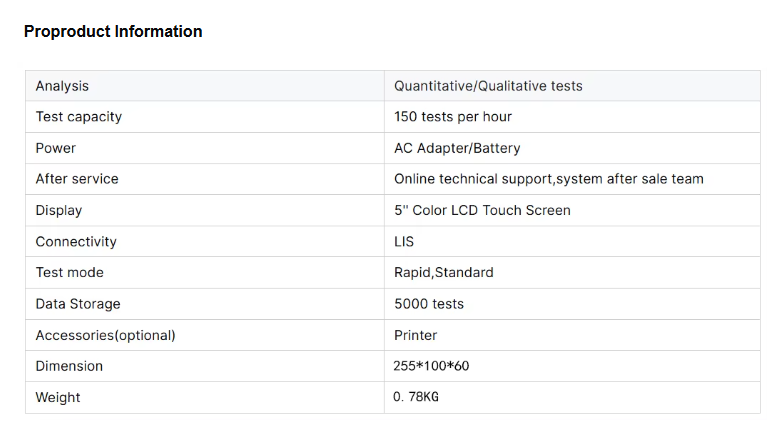Select the '5000 tests' value
The height and width of the screenshot is (426, 780).
(429, 304)
